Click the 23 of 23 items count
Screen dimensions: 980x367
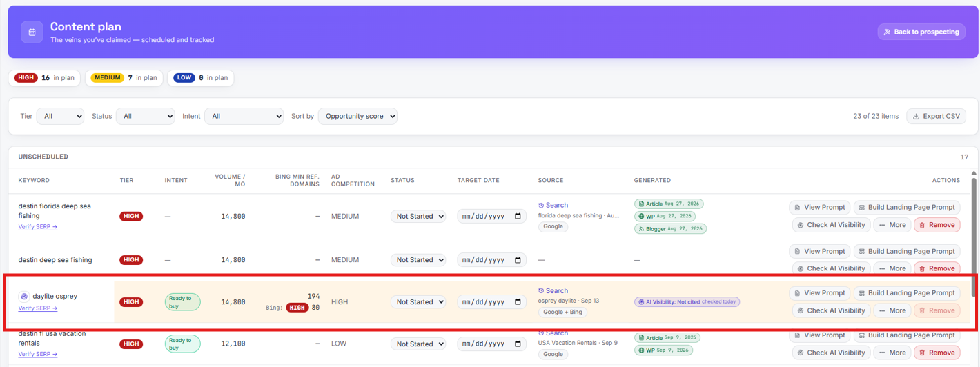pos(876,116)
